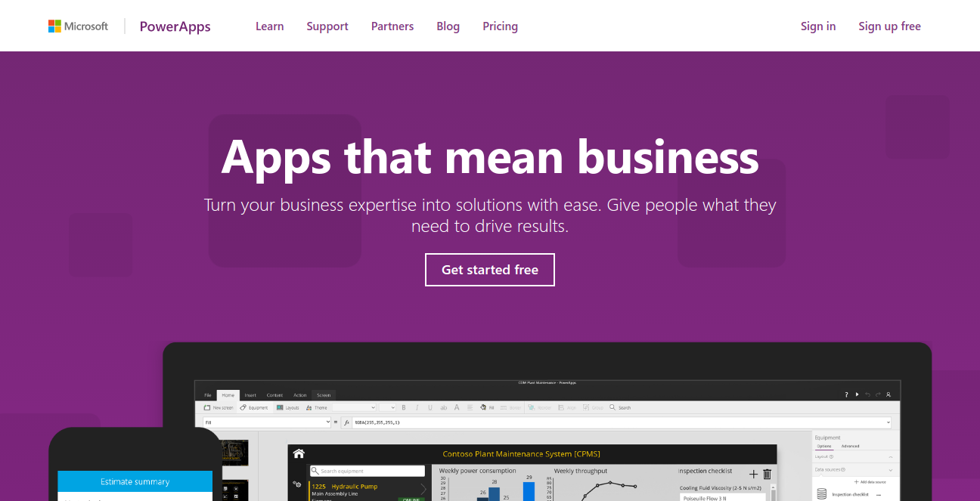Click Sign up free
980x501 pixels.
[x=889, y=26]
